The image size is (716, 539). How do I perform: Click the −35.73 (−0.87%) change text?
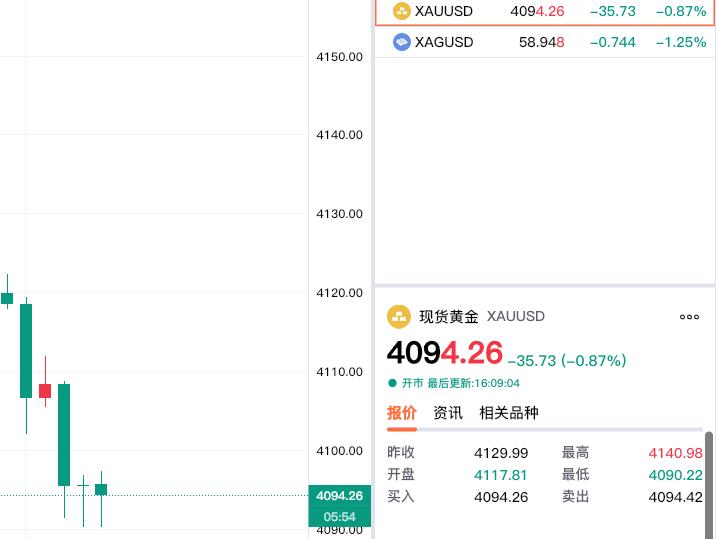pyautogui.click(x=567, y=361)
